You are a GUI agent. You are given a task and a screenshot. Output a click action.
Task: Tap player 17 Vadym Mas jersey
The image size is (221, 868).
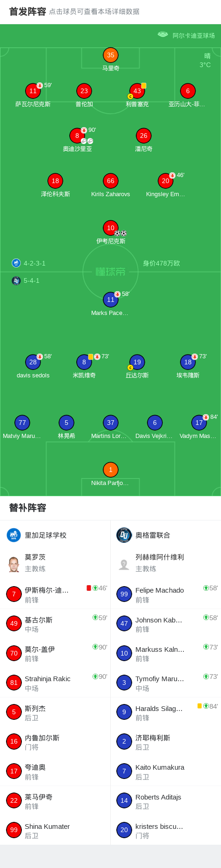(x=199, y=423)
